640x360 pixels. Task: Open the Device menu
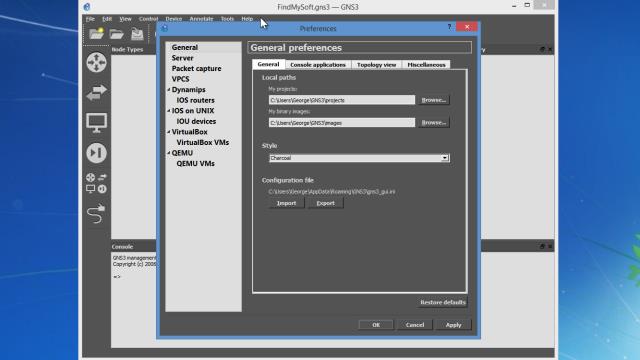point(173,19)
